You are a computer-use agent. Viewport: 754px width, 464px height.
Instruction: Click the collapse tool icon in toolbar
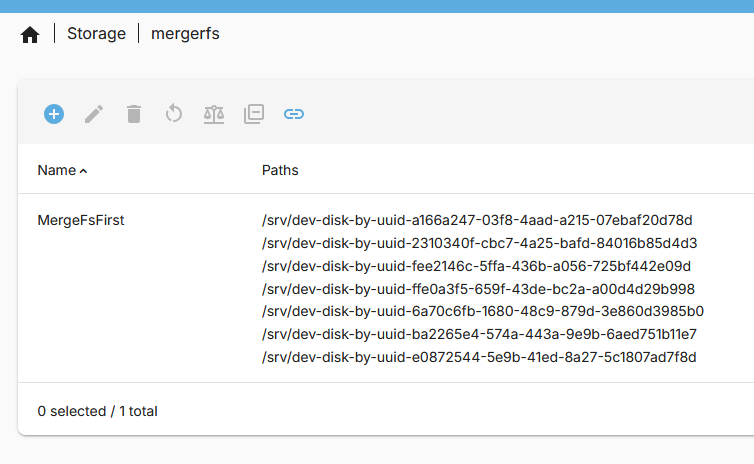[x=254, y=114]
